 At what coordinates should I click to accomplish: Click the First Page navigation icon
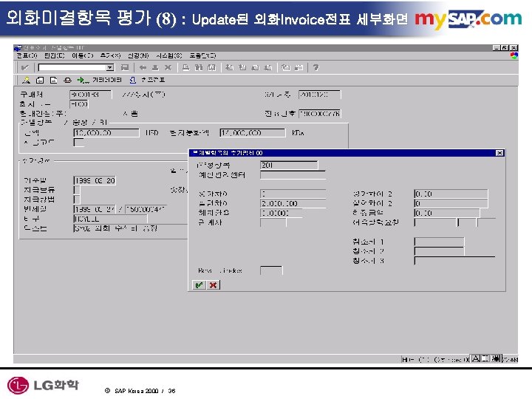coord(229,67)
